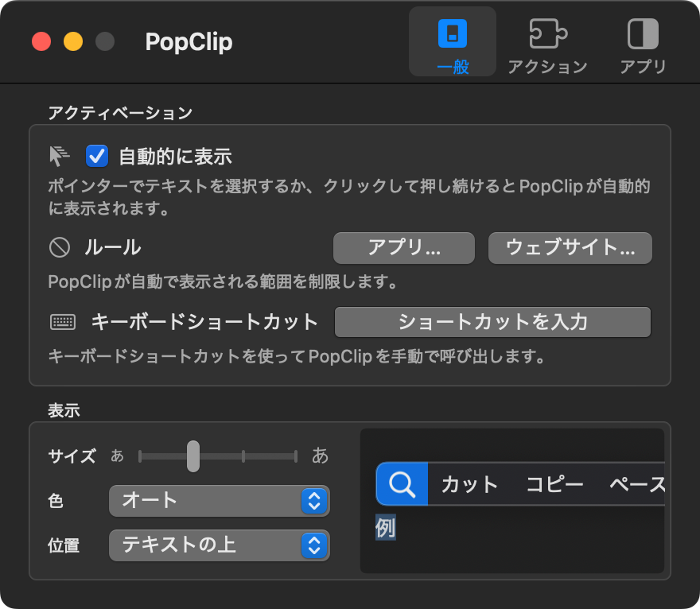Viewport: 700px width, 609px height.
Task: Click the 一般 tab icon
Action: pos(452,35)
